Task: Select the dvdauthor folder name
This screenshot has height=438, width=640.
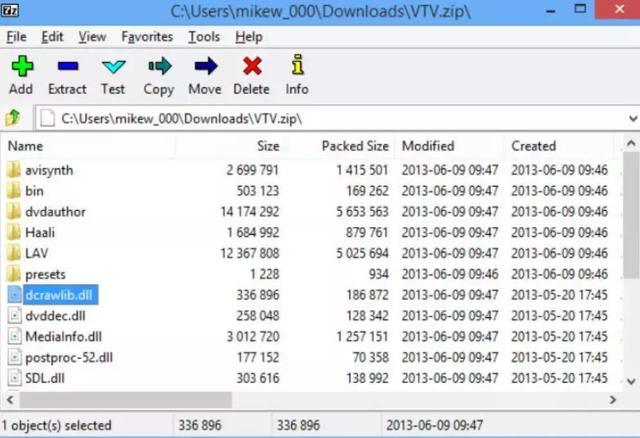Action: click(56, 211)
